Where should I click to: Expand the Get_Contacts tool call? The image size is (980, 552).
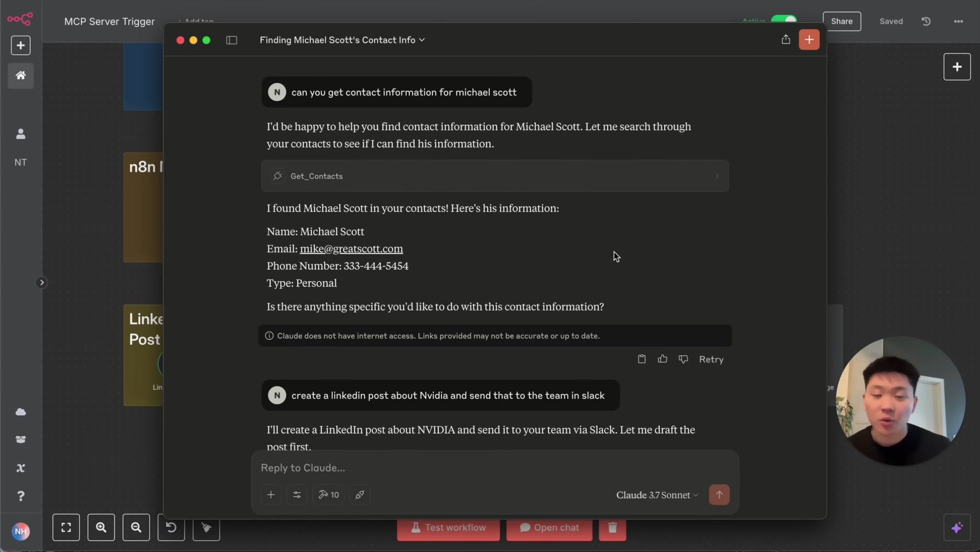point(495,176)
